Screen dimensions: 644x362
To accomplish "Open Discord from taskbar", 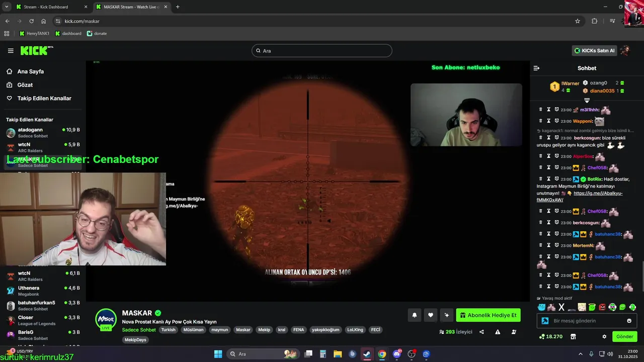I will click(x=397, y=354).
